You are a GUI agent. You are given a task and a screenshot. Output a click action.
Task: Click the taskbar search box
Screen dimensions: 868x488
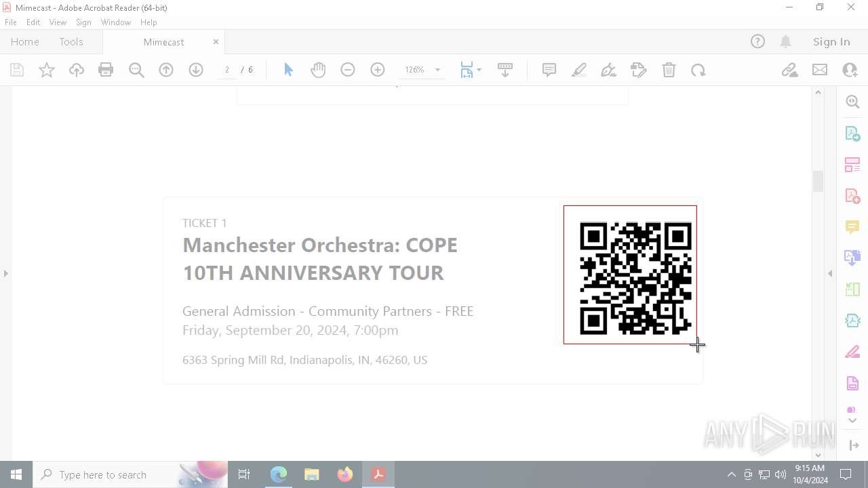[x=130, y=474]
